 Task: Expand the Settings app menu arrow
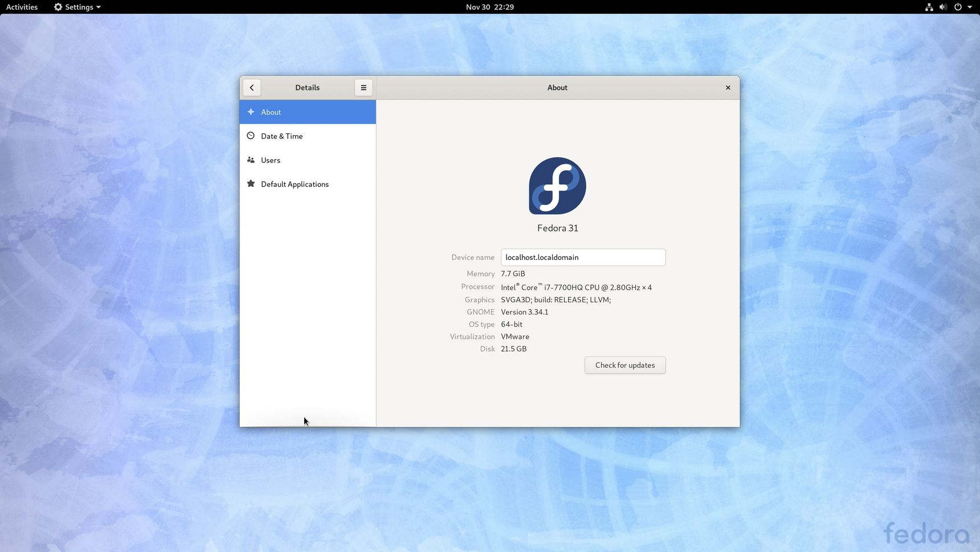(99, 7)
